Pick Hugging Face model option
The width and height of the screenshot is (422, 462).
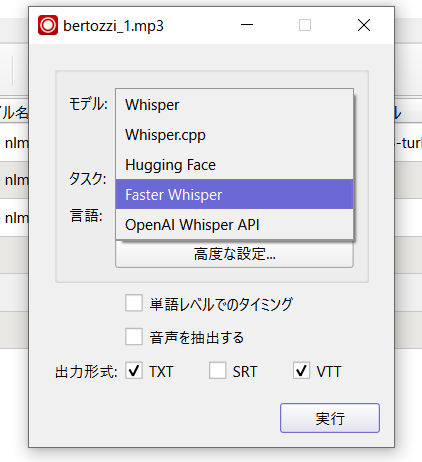(x=234, y=165)
